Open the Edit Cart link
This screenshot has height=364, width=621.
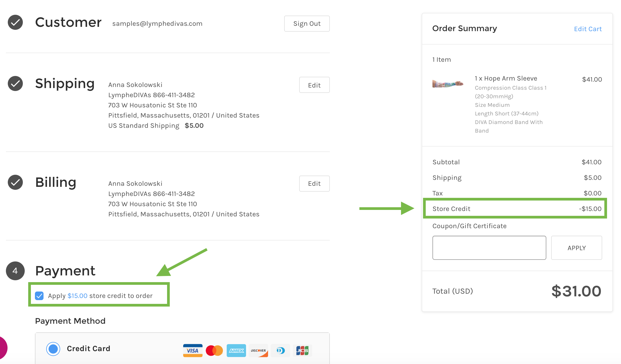[588, 29]
